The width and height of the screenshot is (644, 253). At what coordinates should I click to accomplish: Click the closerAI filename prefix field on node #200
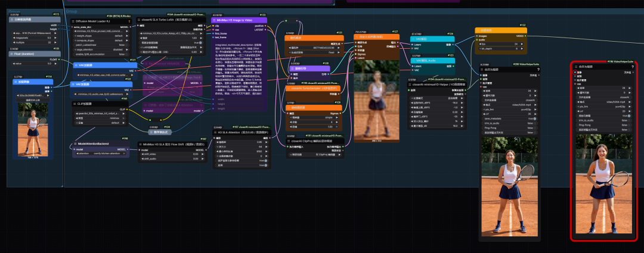509,99
